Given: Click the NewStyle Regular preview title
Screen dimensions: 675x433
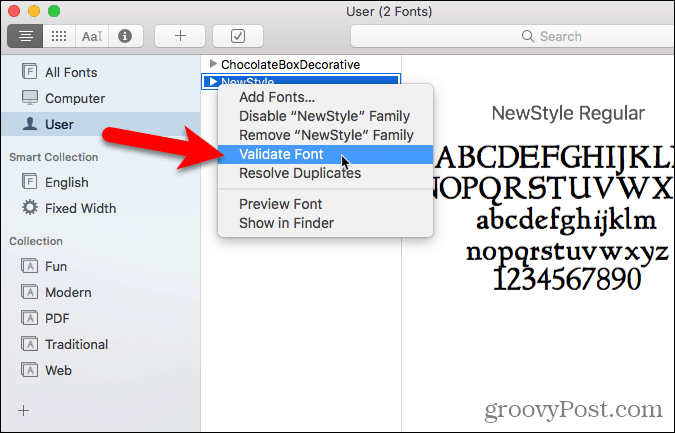Looking at the screenshot, I should coord(568,114).
